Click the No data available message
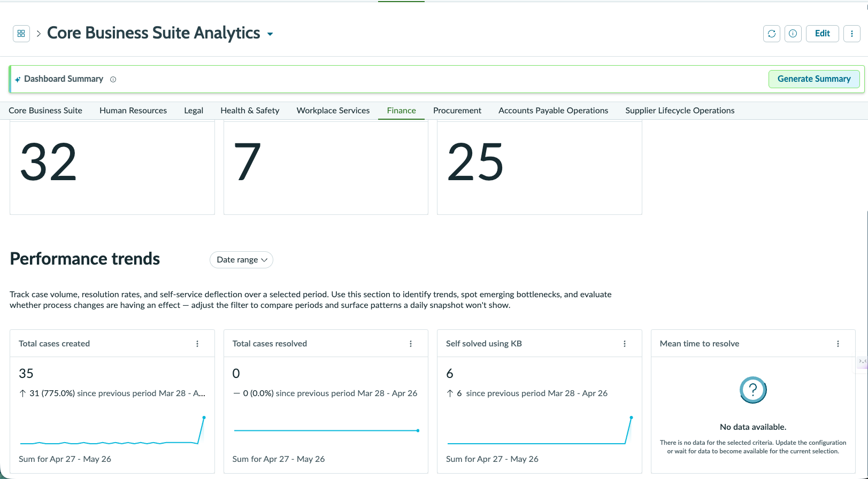The width and height of the screenshot is (868, 479). point(753,427)
